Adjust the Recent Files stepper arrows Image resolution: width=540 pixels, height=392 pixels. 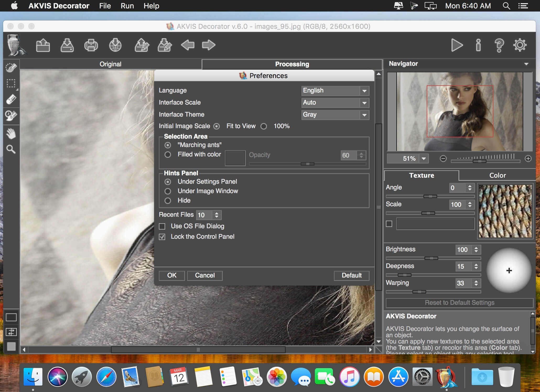click(x=217, y=215)
